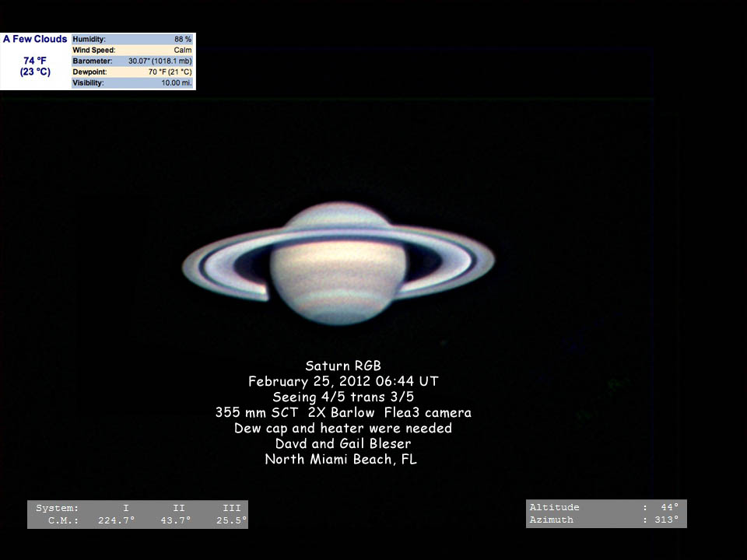Click the System II value 43.7°
Image resolution: width=747 pixels, height=560 pixels.
click(x=175, y=520)
